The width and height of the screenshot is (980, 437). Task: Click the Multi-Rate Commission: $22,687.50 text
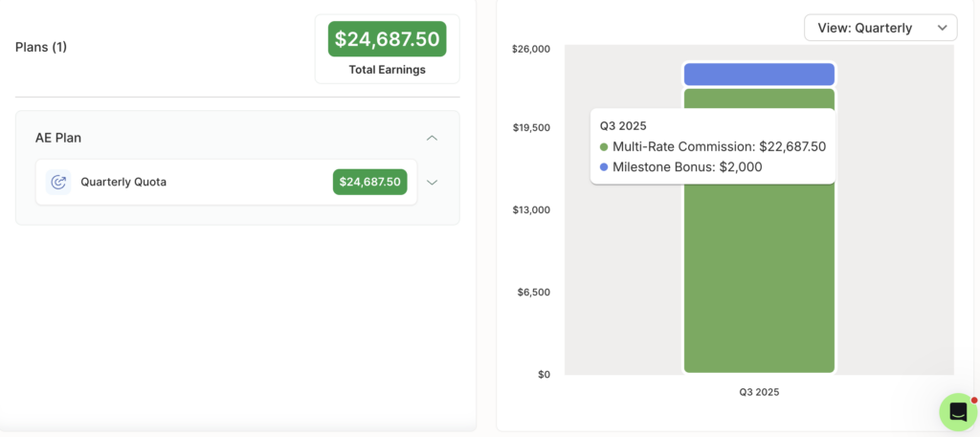(x=719, y=147)
